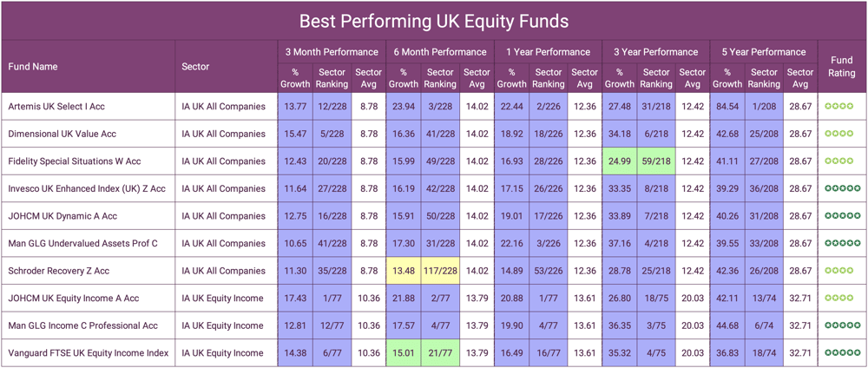Click the Sector column header
Screen dimensions: 868x368
click(x=196, y=67)
